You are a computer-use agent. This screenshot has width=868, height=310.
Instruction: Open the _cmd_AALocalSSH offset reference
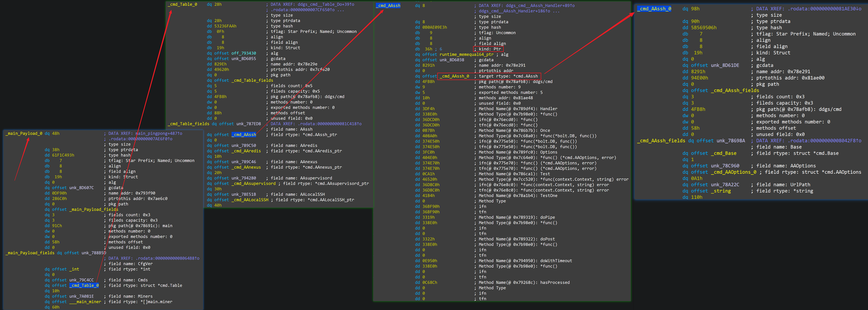tap(250, 200)
